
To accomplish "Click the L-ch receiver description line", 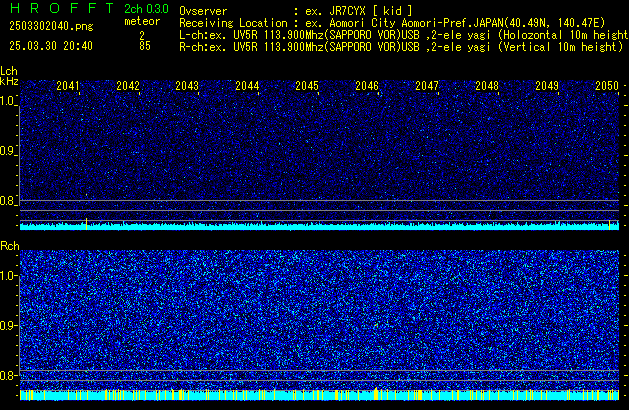I will click(404, 35).
